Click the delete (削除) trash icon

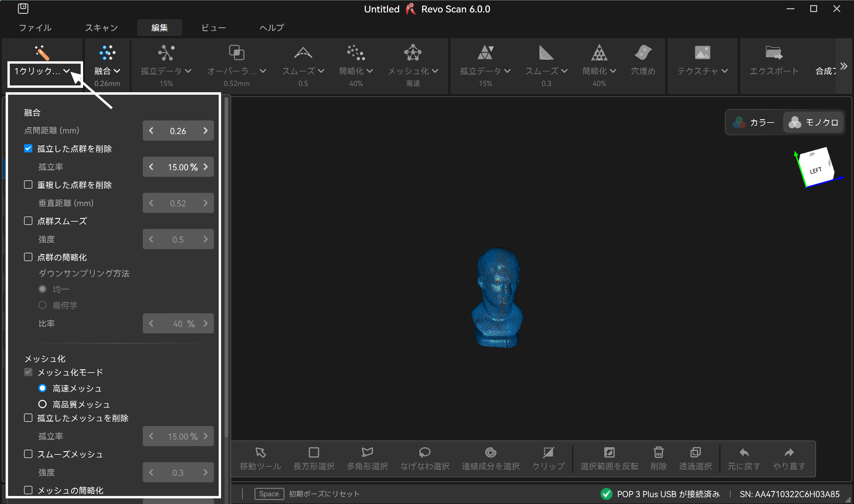[x=658, y=452]
